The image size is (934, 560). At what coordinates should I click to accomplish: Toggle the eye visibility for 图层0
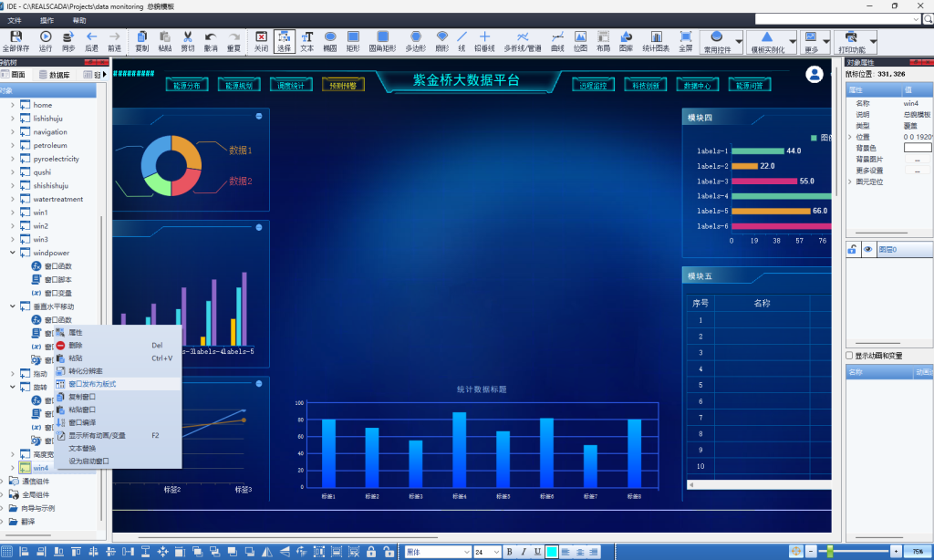(x=867, y=249)
